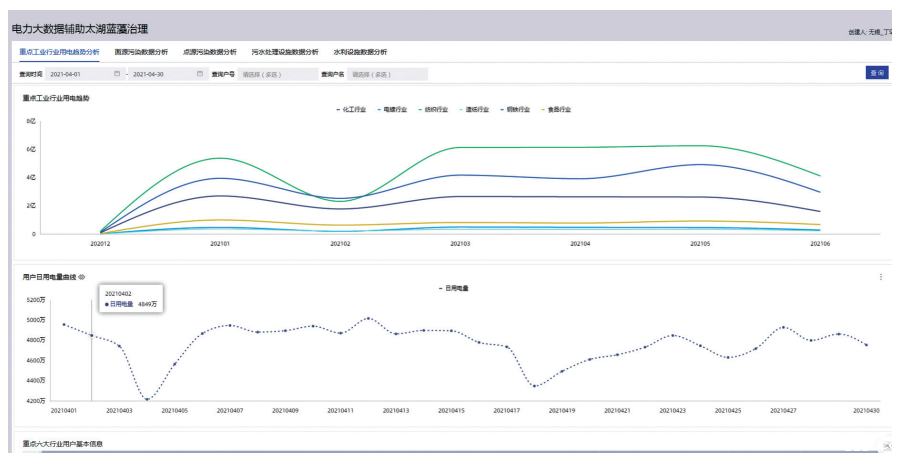Click calendar icon in end date field

(x=200, y=74)
